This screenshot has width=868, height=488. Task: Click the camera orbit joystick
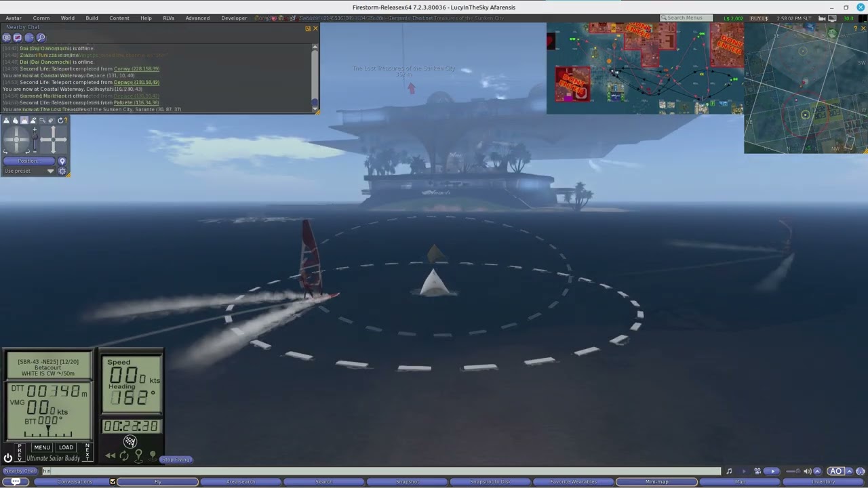click(16, 140)
